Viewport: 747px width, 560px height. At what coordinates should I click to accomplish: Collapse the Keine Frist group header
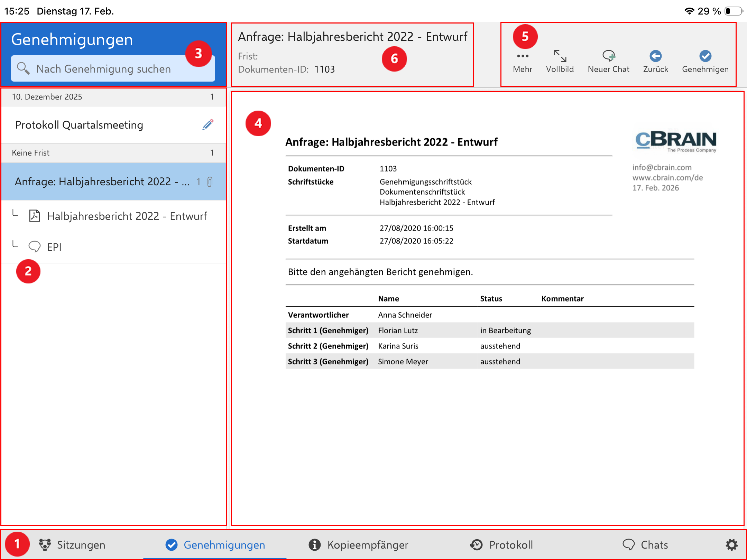[x=113, y=153]
